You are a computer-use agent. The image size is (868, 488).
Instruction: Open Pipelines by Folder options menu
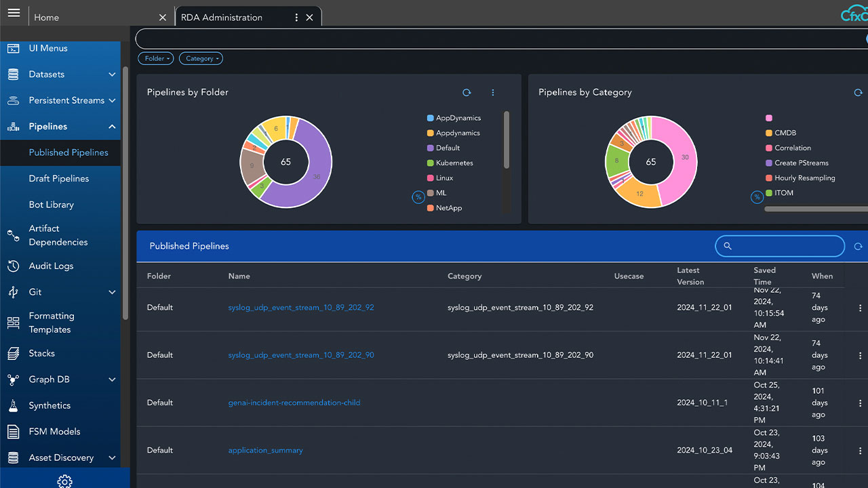click(x=493, y=93)
